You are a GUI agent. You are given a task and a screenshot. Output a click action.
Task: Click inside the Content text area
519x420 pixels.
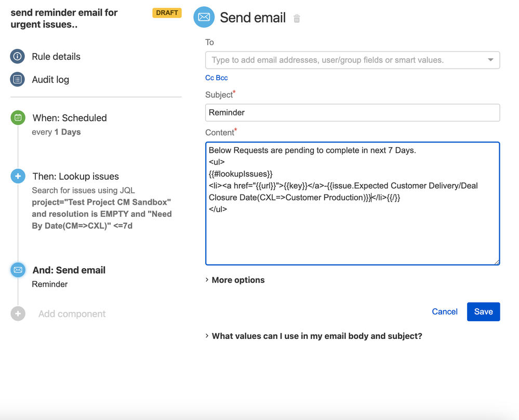point(353,204)
